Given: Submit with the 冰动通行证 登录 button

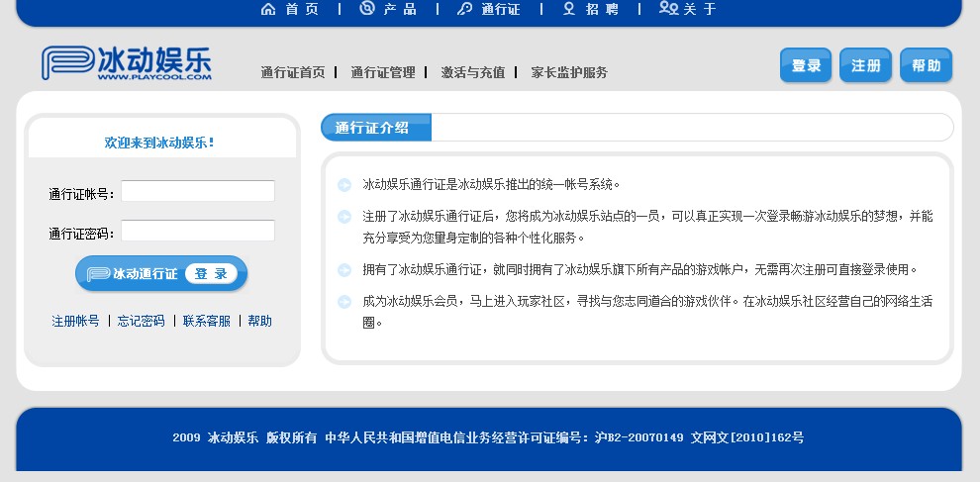Looking at the screenshot, I should coord(161,274).
